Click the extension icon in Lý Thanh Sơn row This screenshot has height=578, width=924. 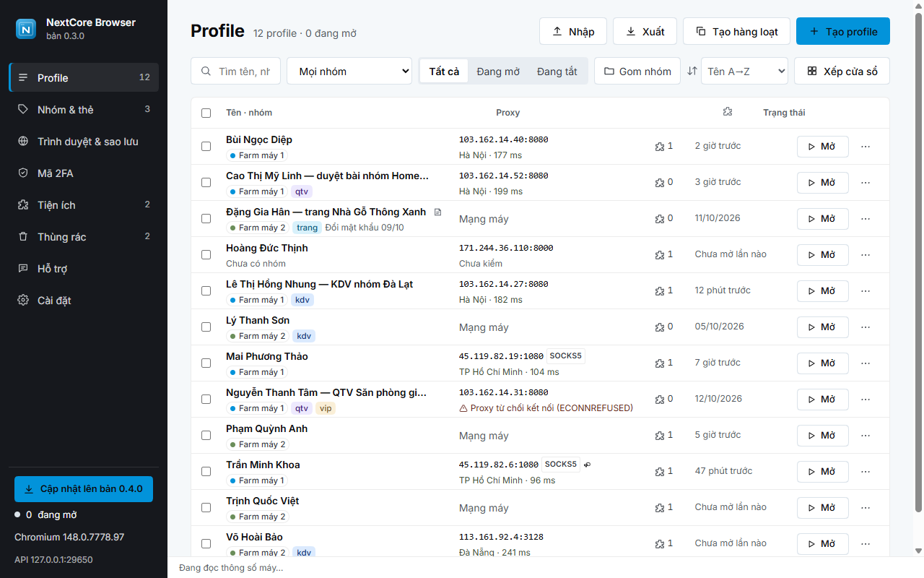(659, 327)
